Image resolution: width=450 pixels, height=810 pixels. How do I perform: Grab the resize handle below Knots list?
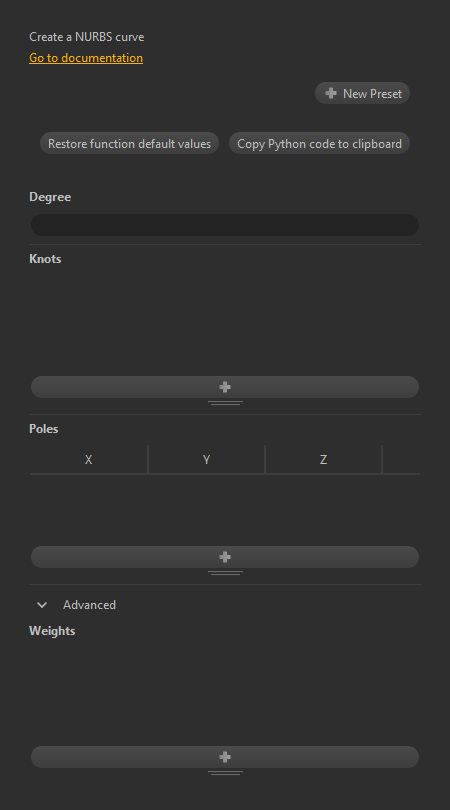[x=225, y=403]
